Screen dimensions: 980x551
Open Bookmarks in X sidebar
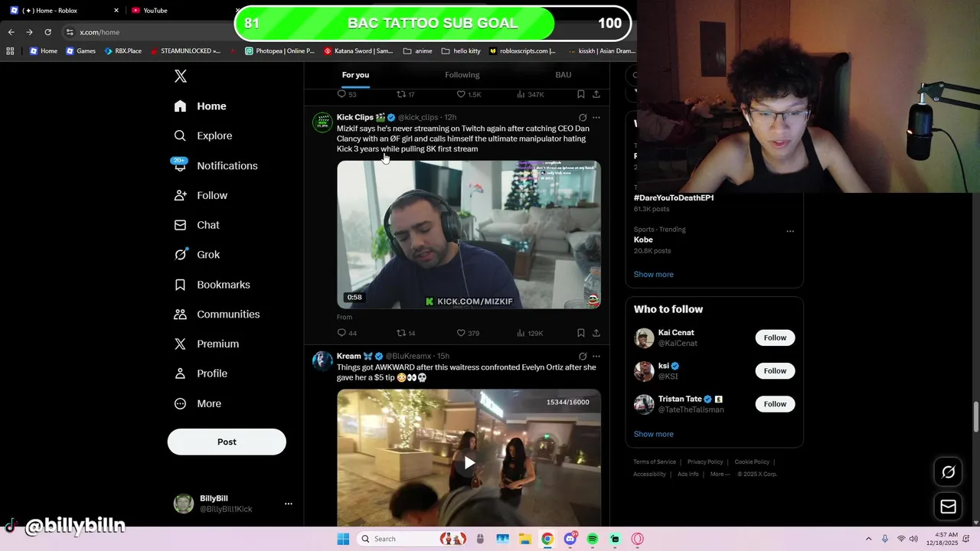212,285
